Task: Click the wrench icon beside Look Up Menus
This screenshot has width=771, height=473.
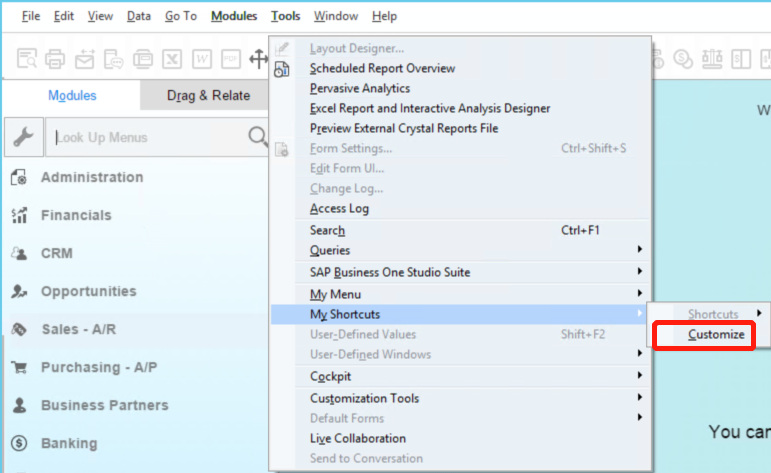Action: (x=22, y=138)
